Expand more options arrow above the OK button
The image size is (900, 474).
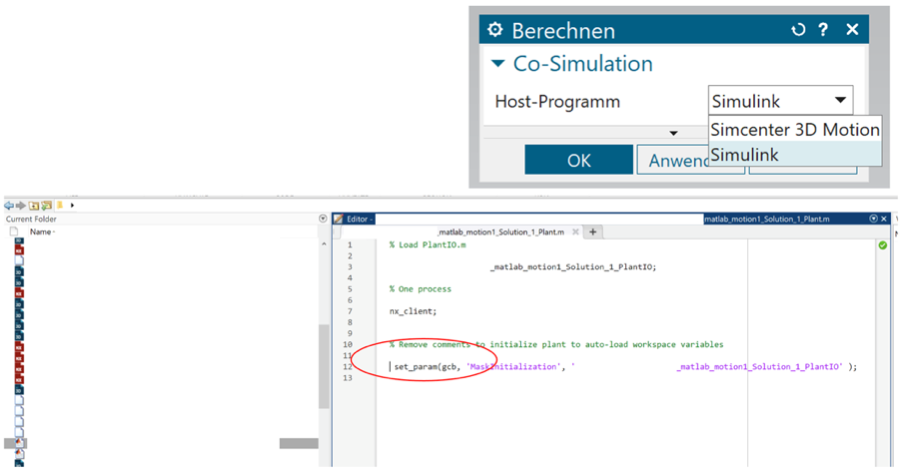pos(673,133)
